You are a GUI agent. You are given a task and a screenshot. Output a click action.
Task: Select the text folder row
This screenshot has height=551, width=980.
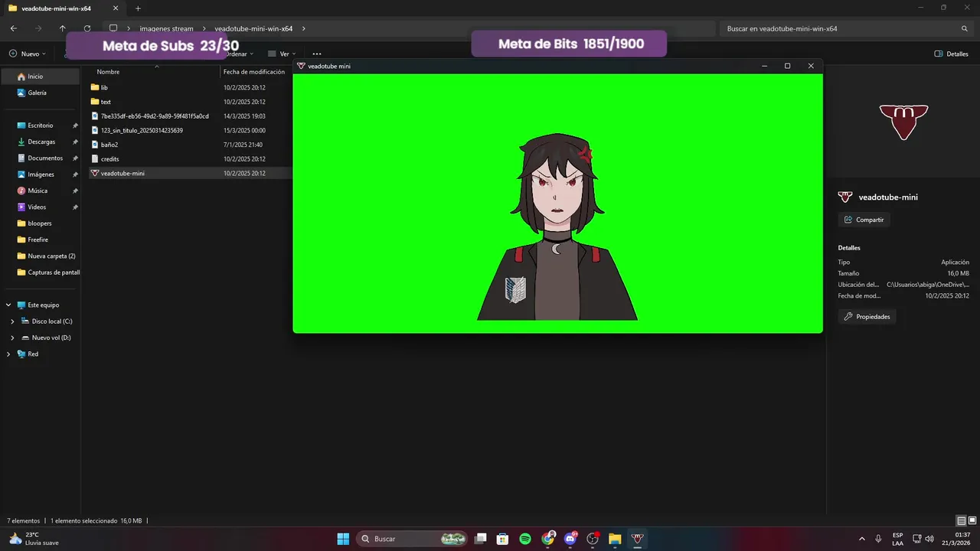190,102
